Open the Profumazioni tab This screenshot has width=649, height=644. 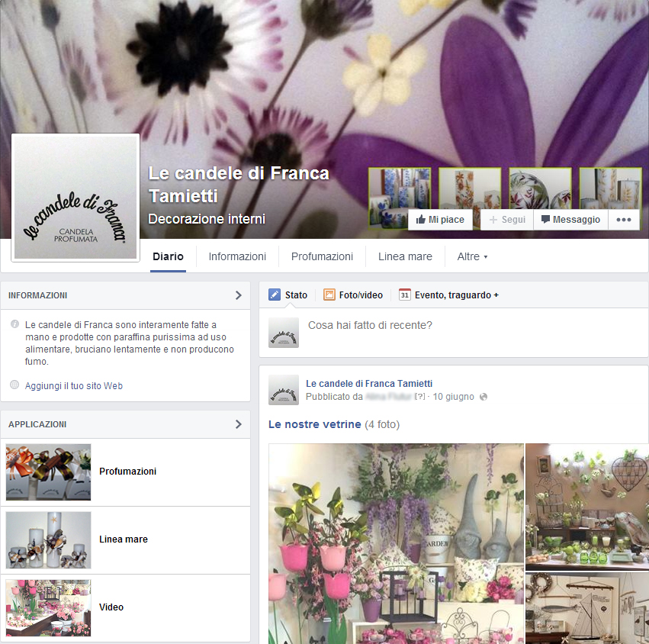(322, 257)
